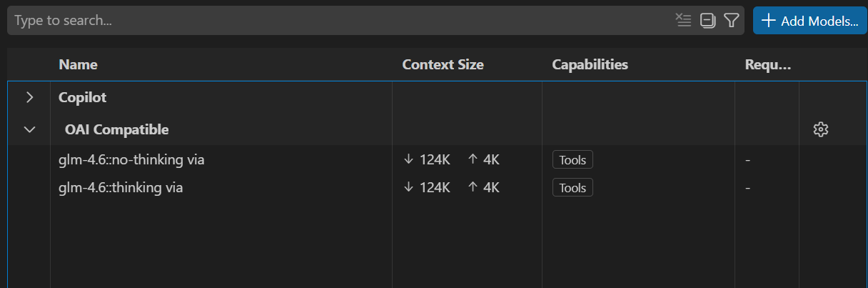Collapse the OAI Compatible group chevron
This screenshot has height=288, width=868.
(29, 129)
